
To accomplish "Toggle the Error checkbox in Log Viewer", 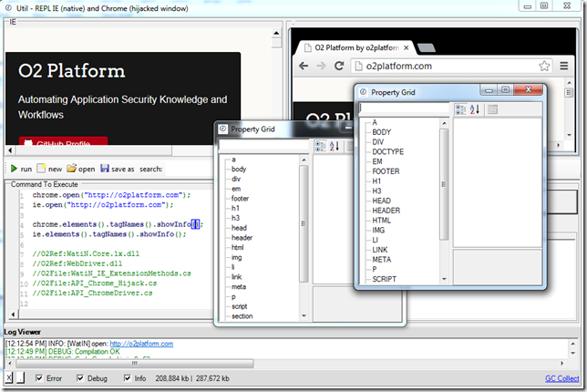I will [37, 377].
